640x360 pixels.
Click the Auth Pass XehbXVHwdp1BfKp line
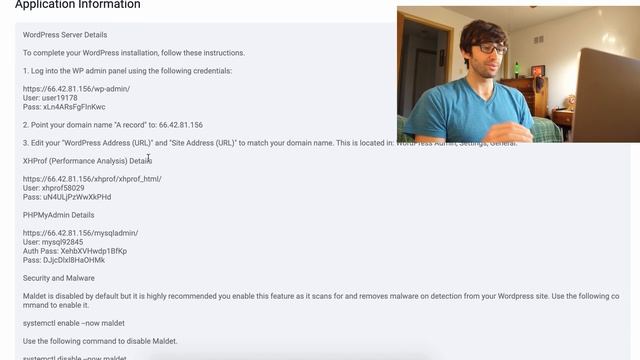coord(75,251)
